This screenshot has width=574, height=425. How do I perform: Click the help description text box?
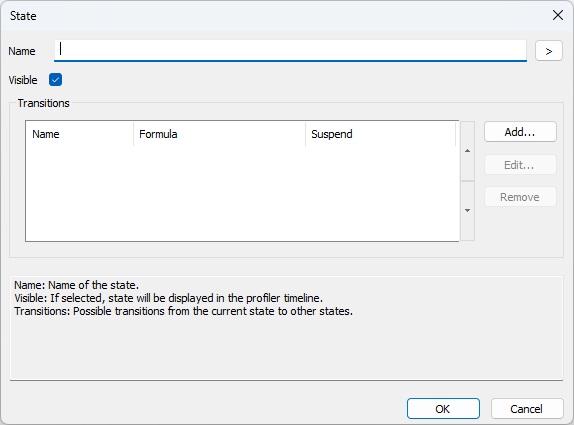(x=286, y=328)
